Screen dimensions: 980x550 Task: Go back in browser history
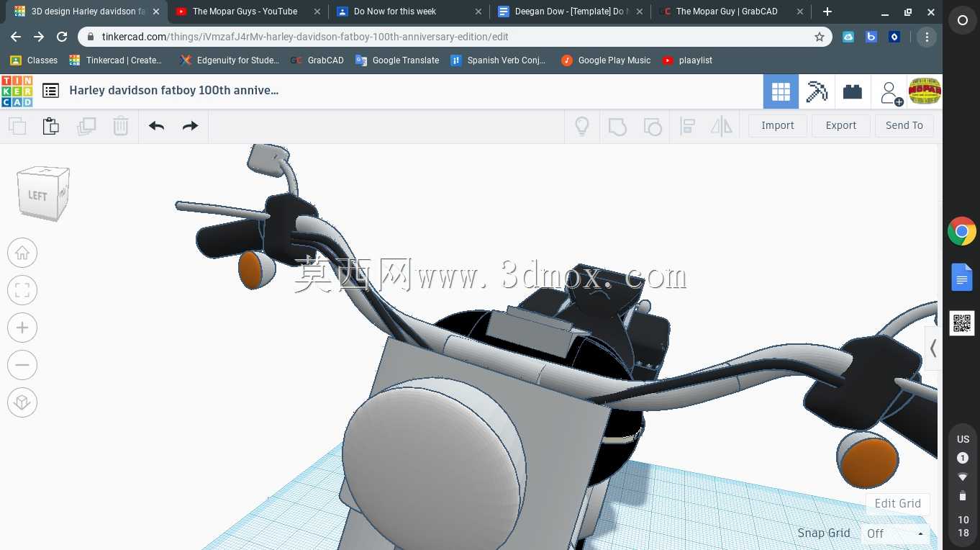point(16,37)
